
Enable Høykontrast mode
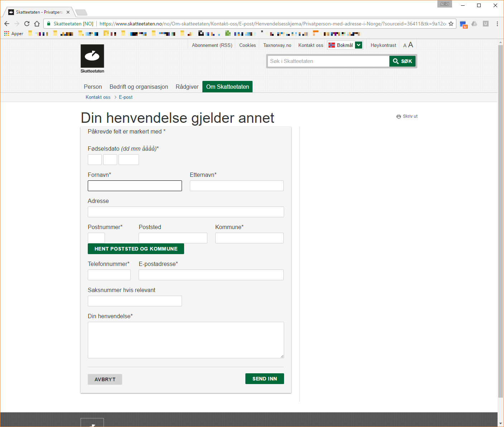(383, 45)
